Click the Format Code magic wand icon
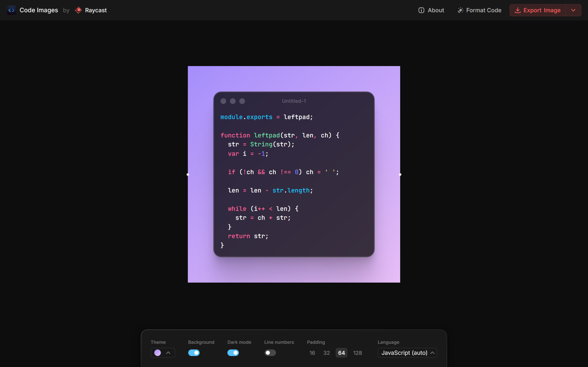 tap(460, 10)
